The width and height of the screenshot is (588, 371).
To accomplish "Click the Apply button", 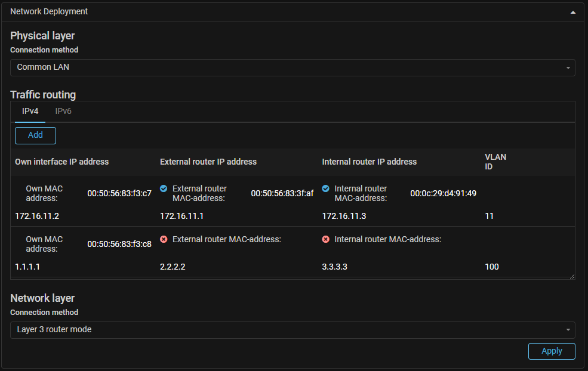I will [x=552, y=351].
